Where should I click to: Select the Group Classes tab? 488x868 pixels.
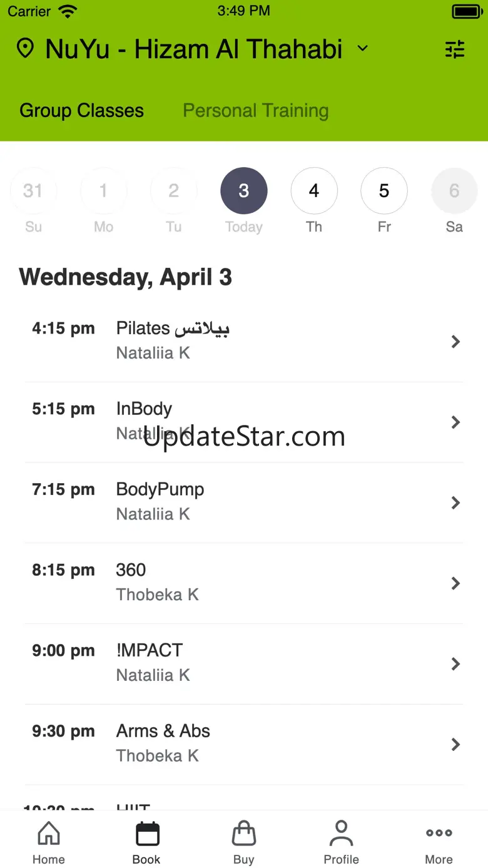tap(82, 111)
